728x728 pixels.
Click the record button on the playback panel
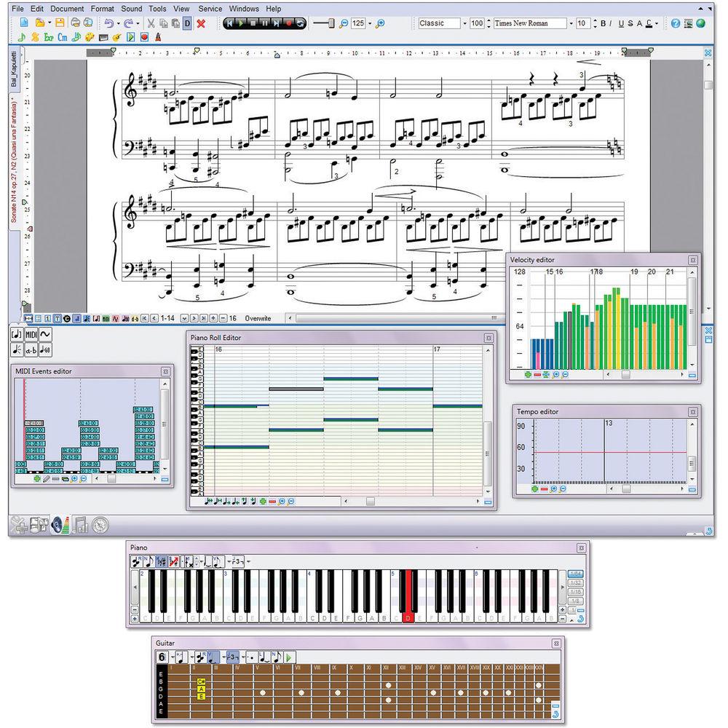click(289, 23)
